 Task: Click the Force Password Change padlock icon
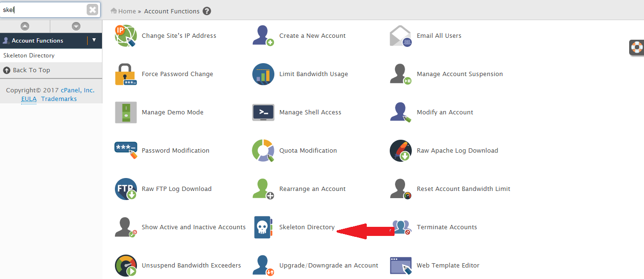[x=126, y=74]
